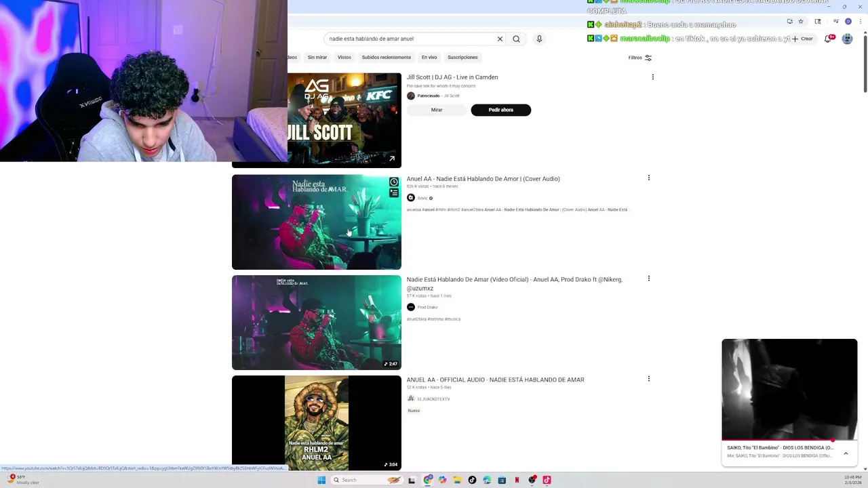Screen dimensions: 868x488
Task: Open the Video Oficial thumbnail showing 2:47
Action: [317, 323]
